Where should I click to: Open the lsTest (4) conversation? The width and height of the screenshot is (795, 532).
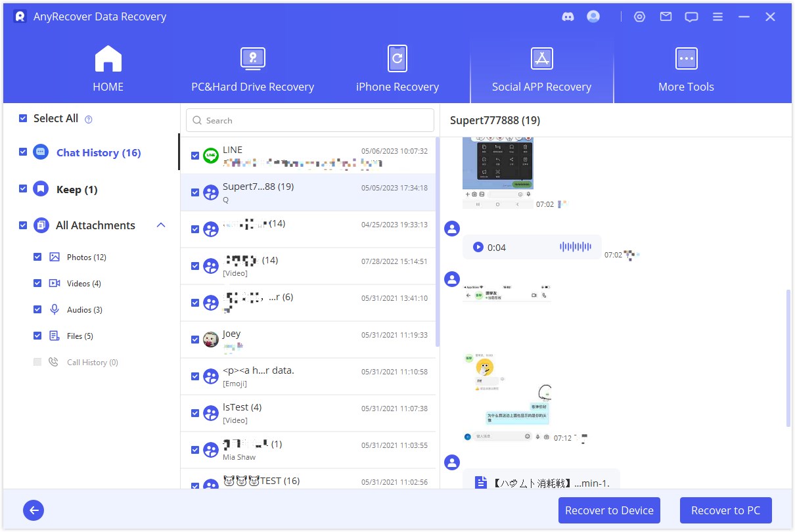click(307, 413)
